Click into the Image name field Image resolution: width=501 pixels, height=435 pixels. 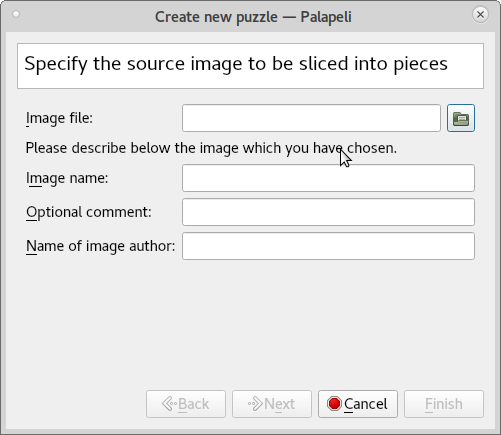(x=328, y=178)
